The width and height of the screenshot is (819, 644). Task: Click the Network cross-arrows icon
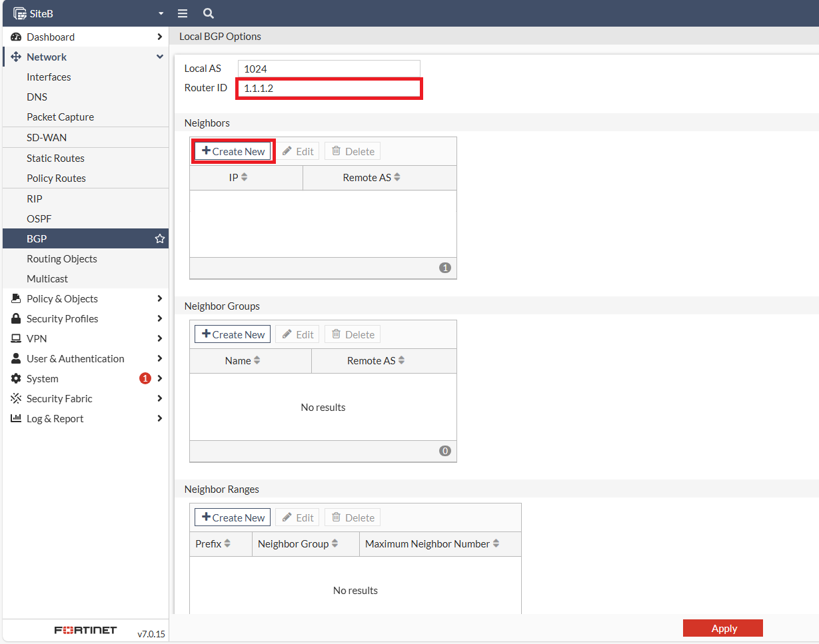click(x=16, y=57)
